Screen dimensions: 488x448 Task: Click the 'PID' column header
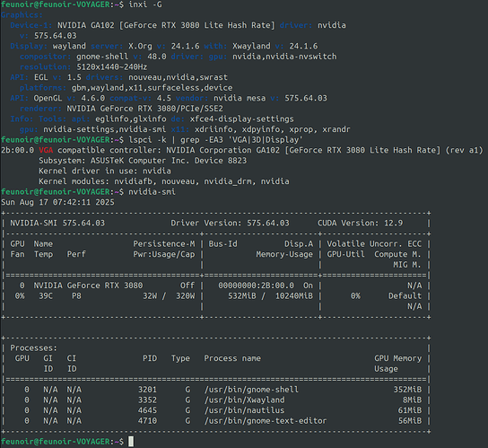pyautogui.click(x=150, y=358)
